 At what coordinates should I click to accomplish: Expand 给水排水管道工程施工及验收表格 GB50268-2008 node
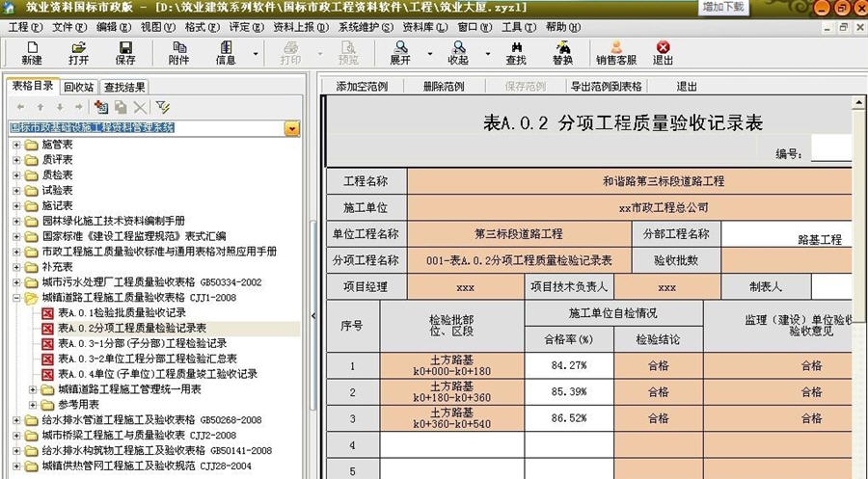16,420
